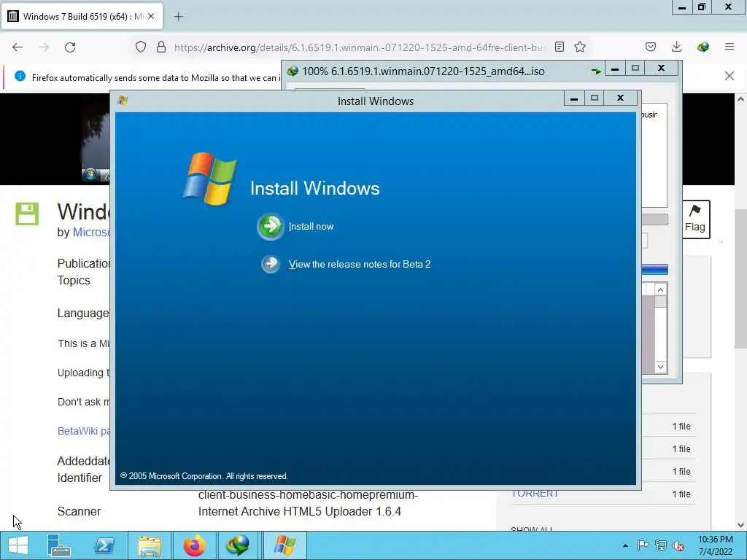Click the download manager extension icon in toolbar

click(x=703, y=47)
